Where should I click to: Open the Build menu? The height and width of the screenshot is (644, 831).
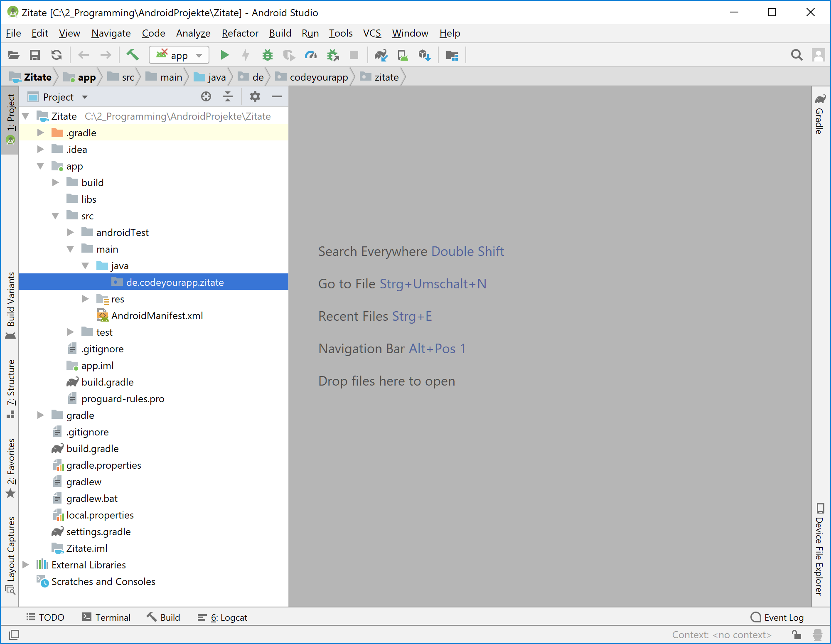tap(280, 33)
